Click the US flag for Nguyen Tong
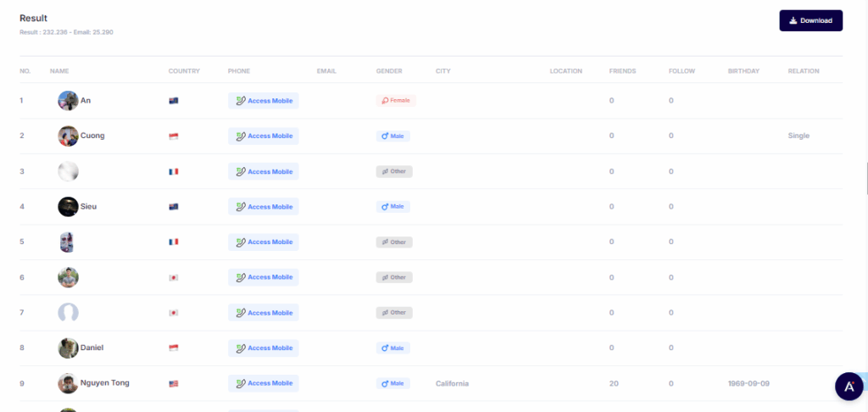Viewport: 868px width, 412px height. click(x=174, y=383)
